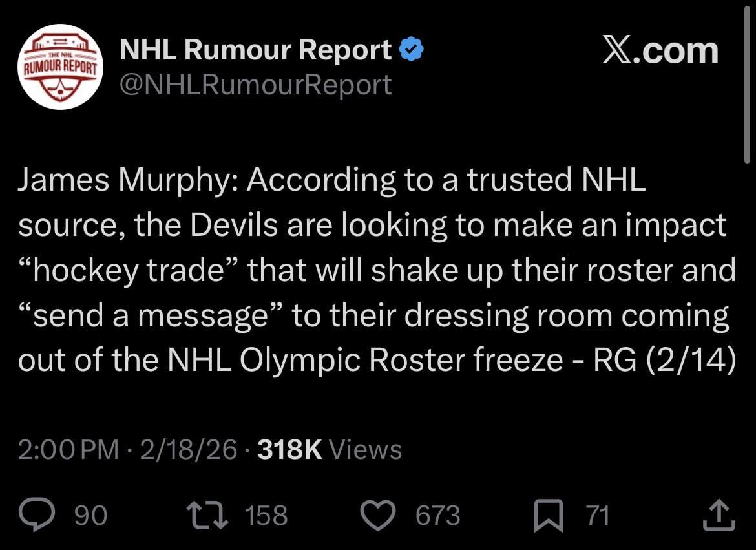Screen dimensions: 756x550
Task: Toggle repost on the tweet
Action: point(208,514)
